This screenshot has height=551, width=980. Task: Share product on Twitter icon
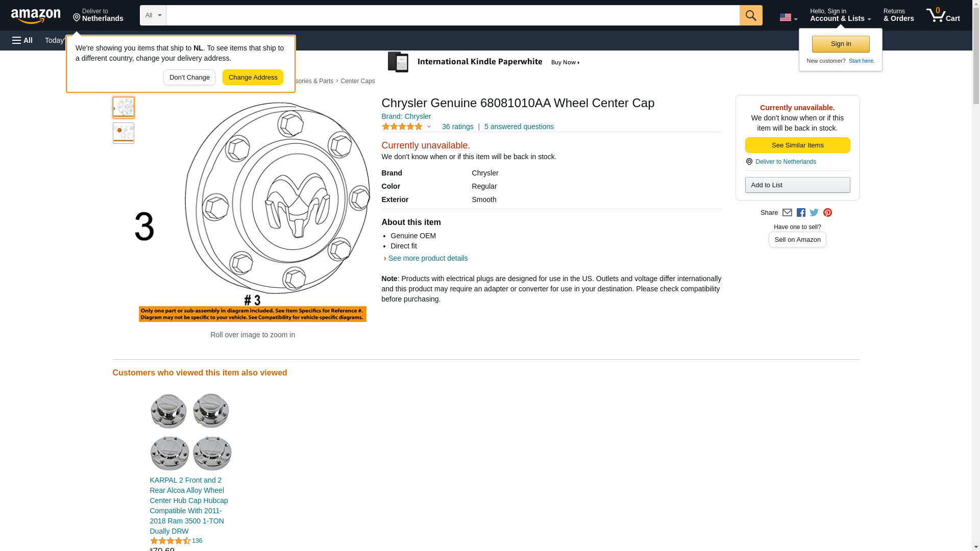click(814, 213)
